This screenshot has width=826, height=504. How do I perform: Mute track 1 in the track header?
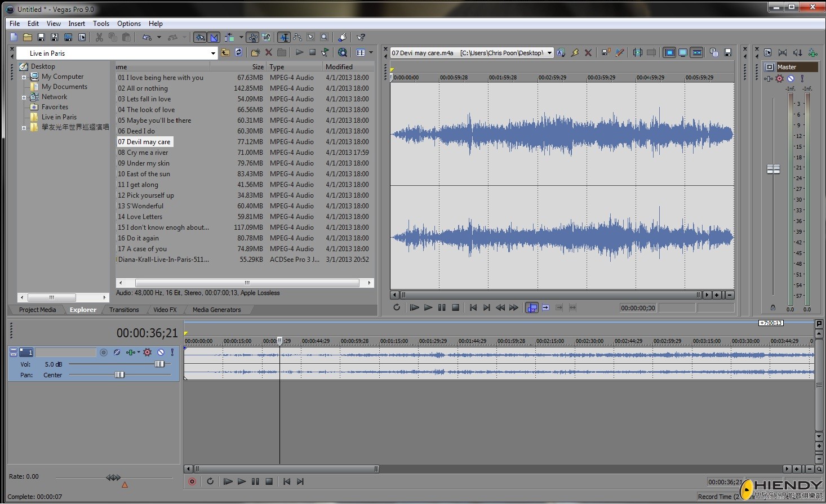(x=161, y=353)
